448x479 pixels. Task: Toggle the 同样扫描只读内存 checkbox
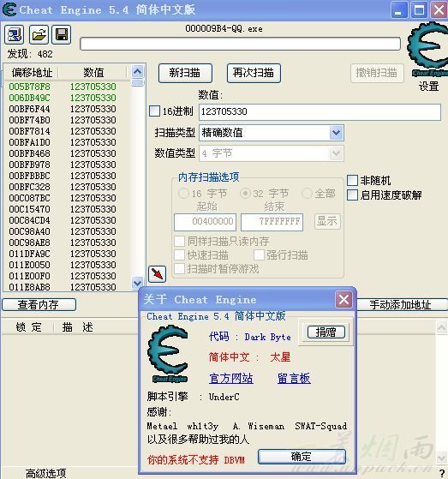tap(180, 241)
